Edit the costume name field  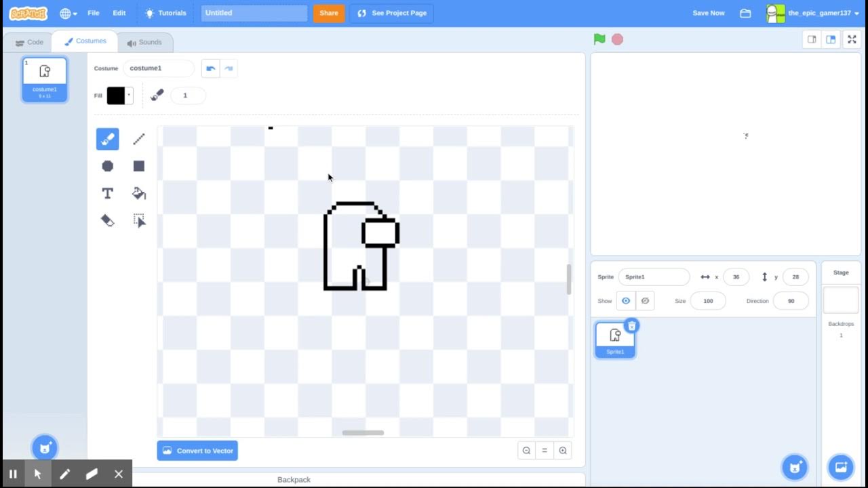coord(159,68)
